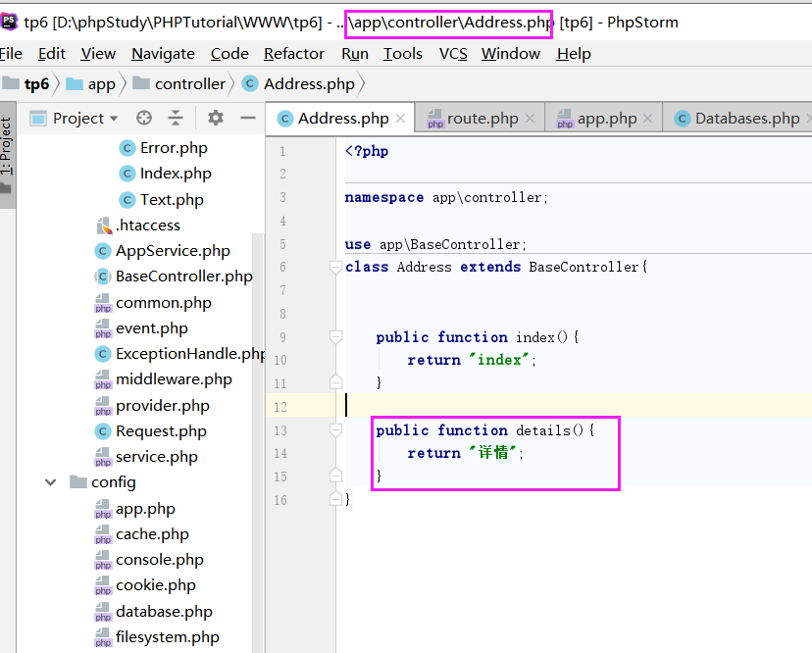Fold the Address class at line 6
The image size is (812, 653).
pyautogui.click(x=335, y=268)
